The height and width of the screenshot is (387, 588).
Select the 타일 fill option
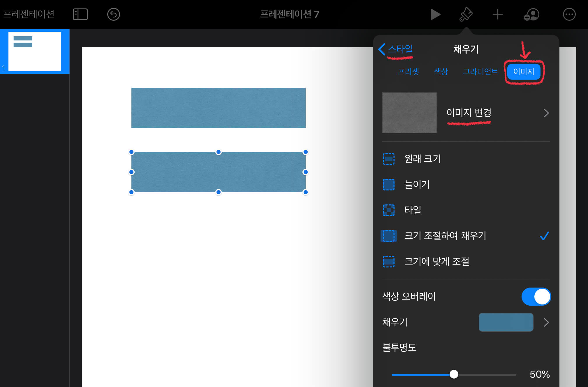[413, 210]
